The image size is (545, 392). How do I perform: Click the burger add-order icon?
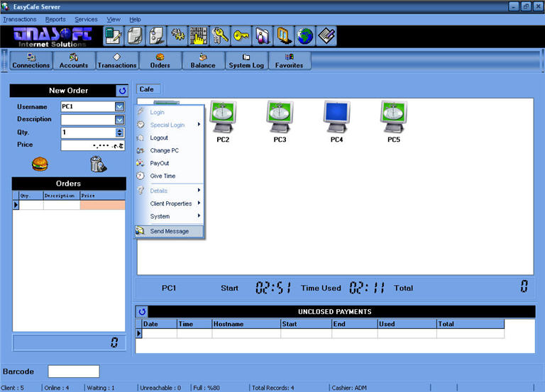[40, 164]
